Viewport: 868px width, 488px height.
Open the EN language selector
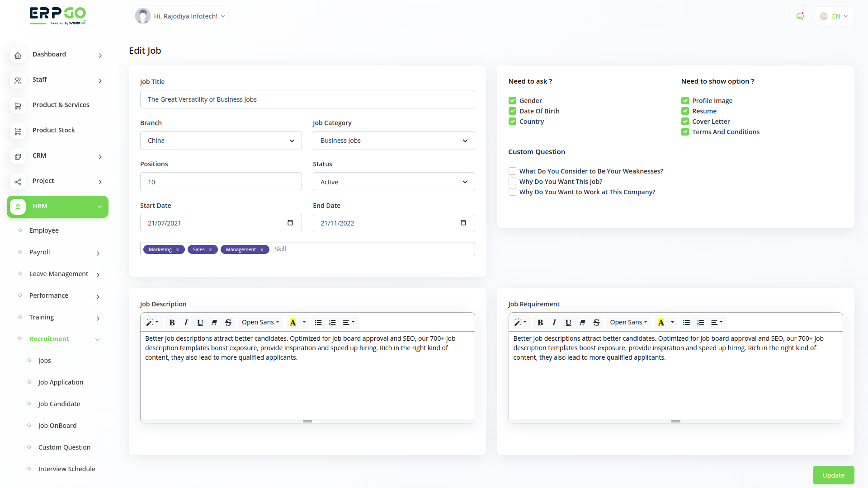(x=834, y=16)
